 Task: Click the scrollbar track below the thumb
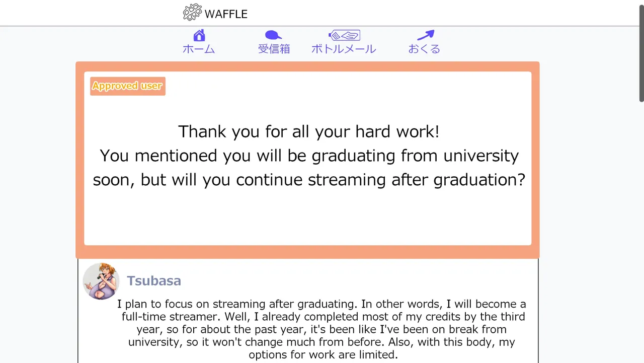click(x=641, y=227)
